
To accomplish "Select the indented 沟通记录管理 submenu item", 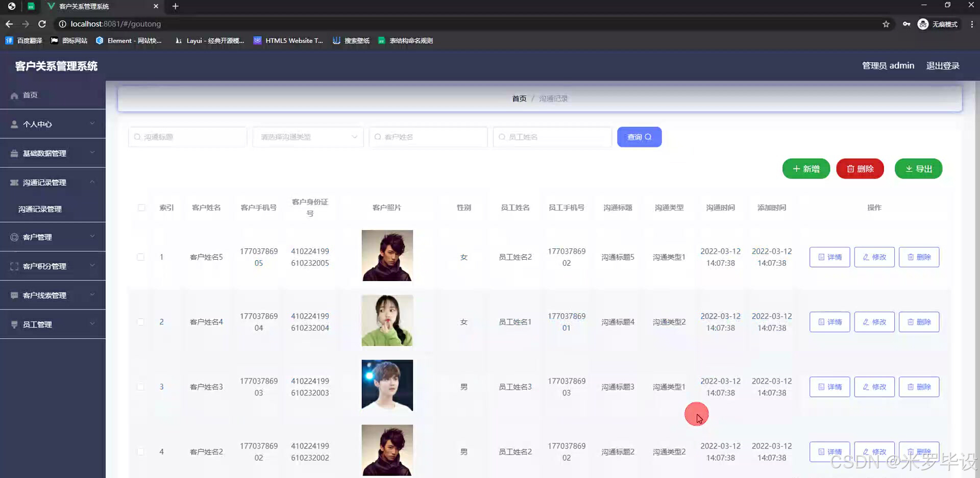I will [x=53, y=209].
